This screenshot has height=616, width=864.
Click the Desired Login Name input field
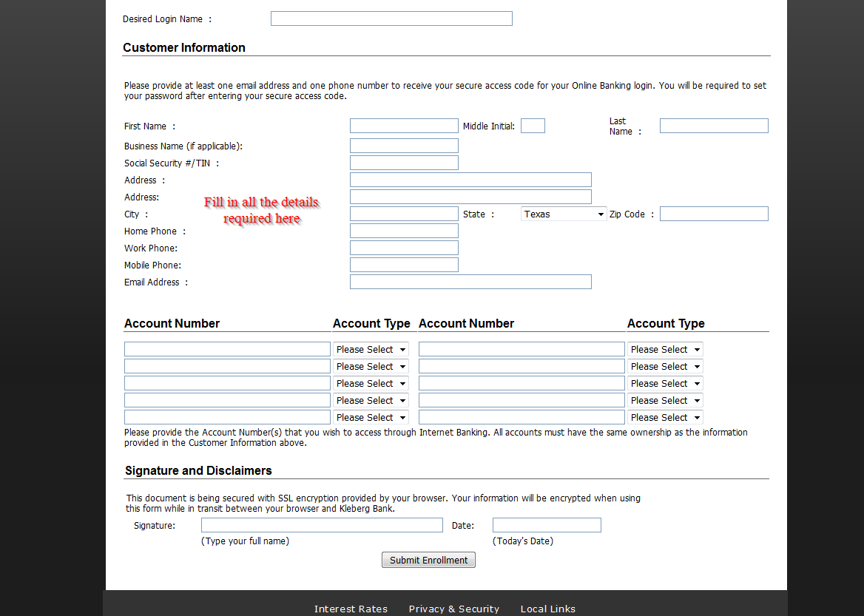point(391,18)
